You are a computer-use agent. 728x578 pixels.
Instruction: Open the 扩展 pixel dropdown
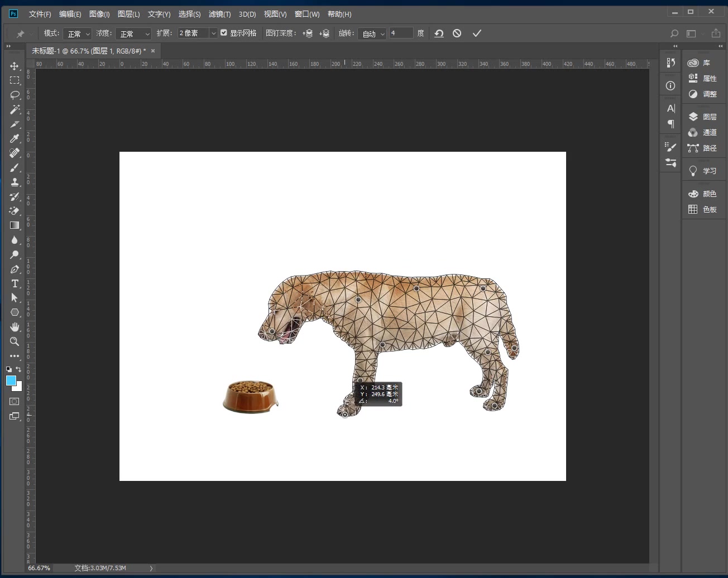[x=213, y=33]
